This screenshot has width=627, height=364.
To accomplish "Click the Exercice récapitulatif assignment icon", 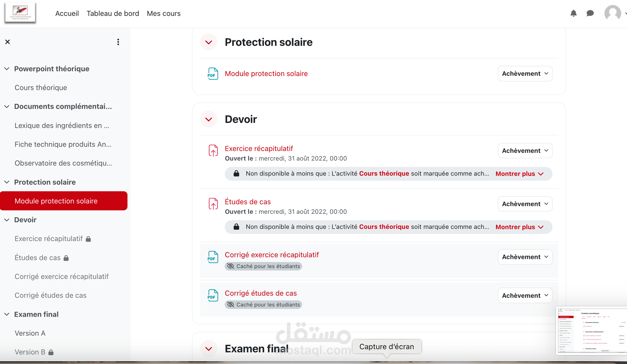I will 213,150.
